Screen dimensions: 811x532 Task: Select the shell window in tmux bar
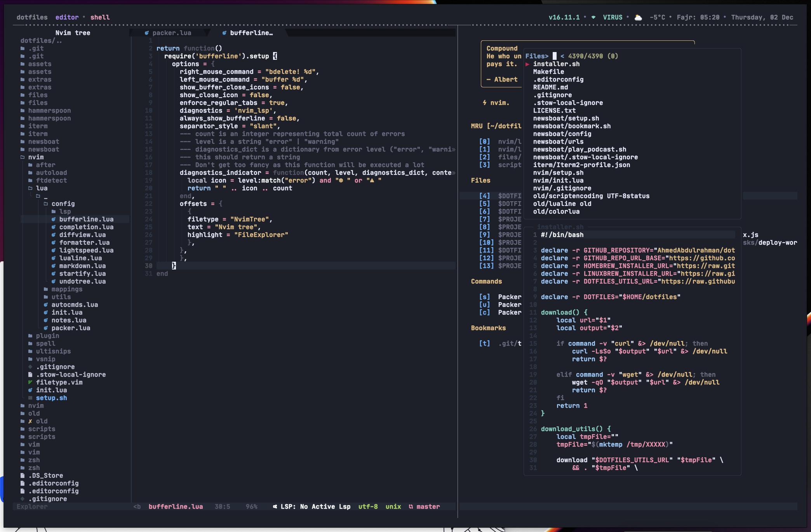tap(100, 17)
